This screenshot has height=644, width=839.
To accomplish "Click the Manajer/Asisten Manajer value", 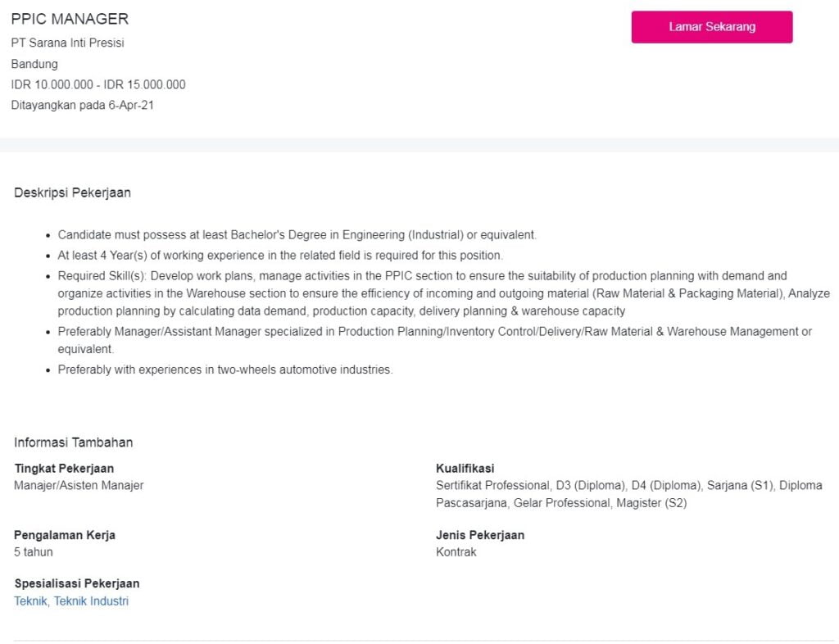I will 79,485.
